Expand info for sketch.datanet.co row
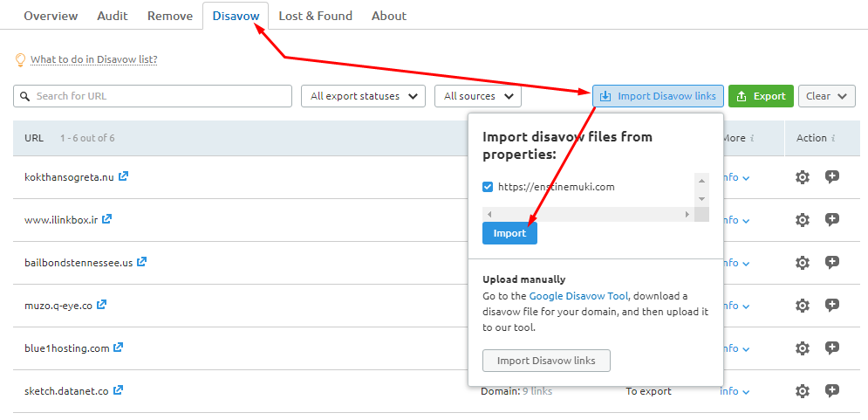 (x=735, y=391)
